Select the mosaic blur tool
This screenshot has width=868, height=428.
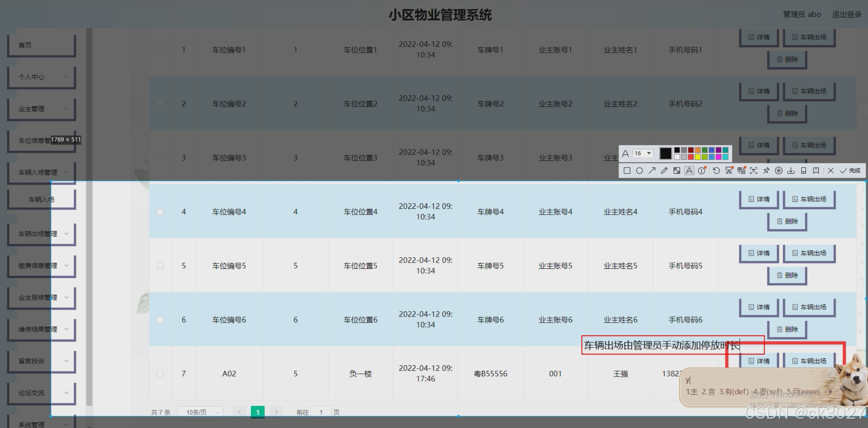(x=677, y=171)
